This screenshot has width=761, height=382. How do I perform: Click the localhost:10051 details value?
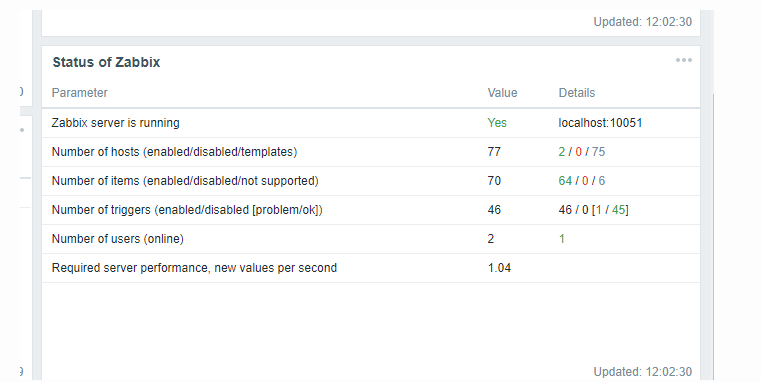pyautogui.click(x=600, y=123)
